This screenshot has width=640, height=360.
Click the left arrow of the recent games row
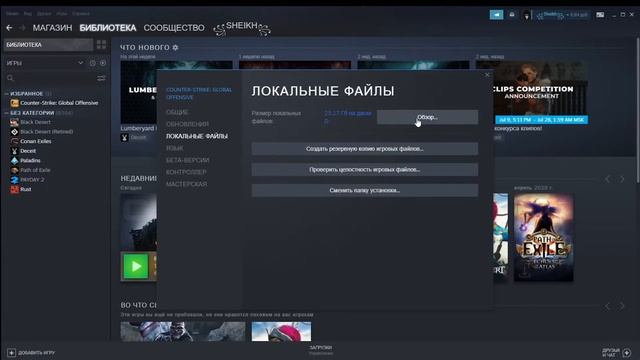click(x=607, y=179)
